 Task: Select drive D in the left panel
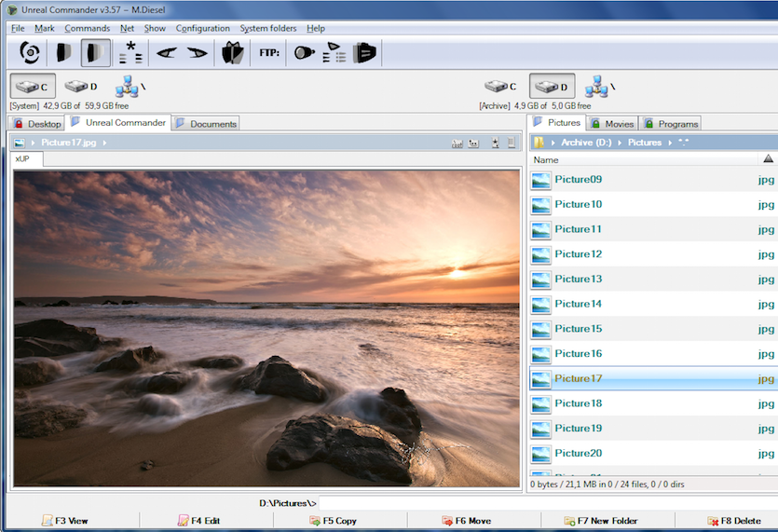(x=81, y=87)
